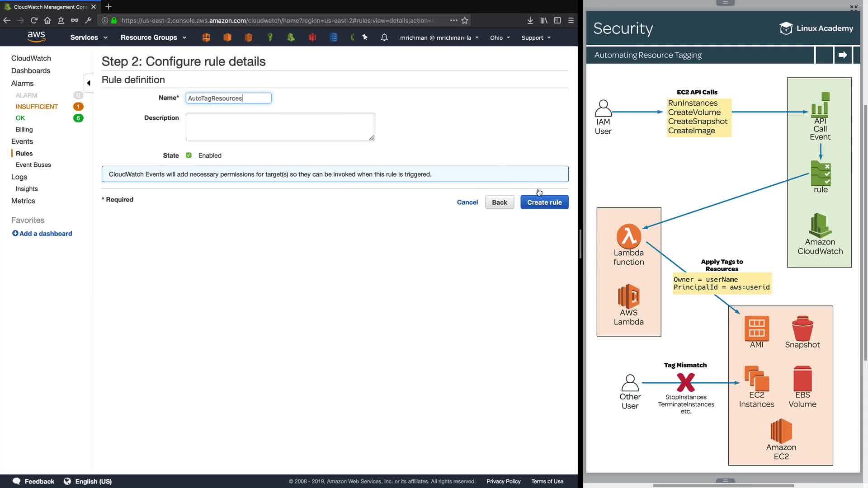
Task: Expand the Support menu
Action: (536, 38)
